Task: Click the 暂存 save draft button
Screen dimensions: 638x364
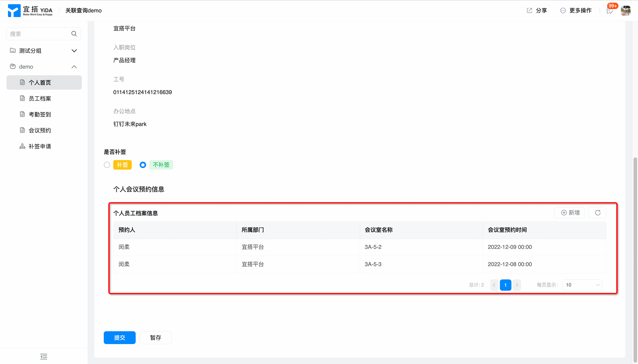Action: tap(155, 337)
